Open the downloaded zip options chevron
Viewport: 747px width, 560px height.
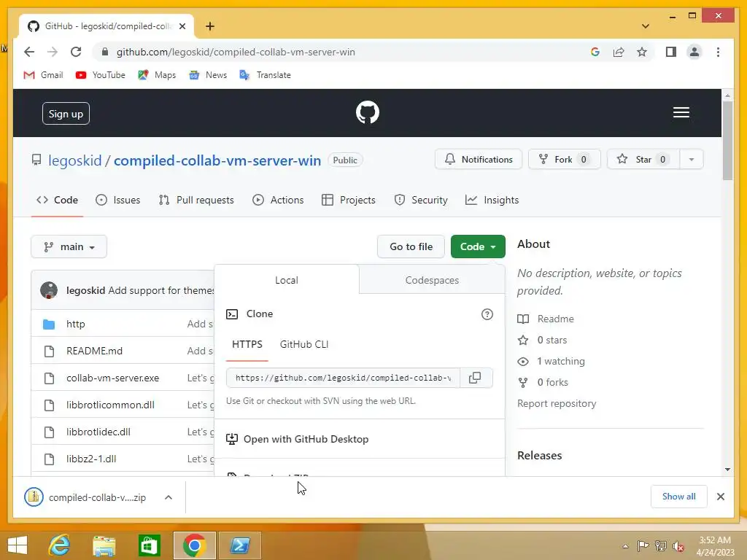coord(169,497)
